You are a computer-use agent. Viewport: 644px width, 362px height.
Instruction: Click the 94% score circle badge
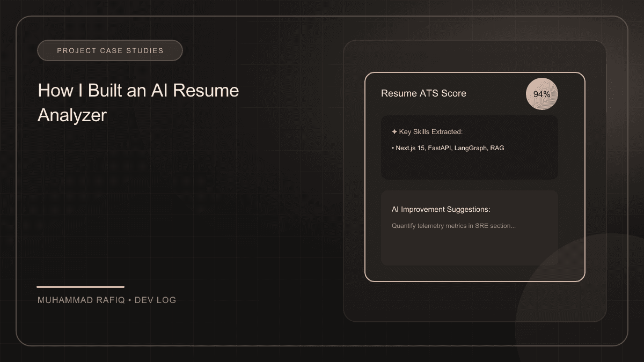pos(542,94)
